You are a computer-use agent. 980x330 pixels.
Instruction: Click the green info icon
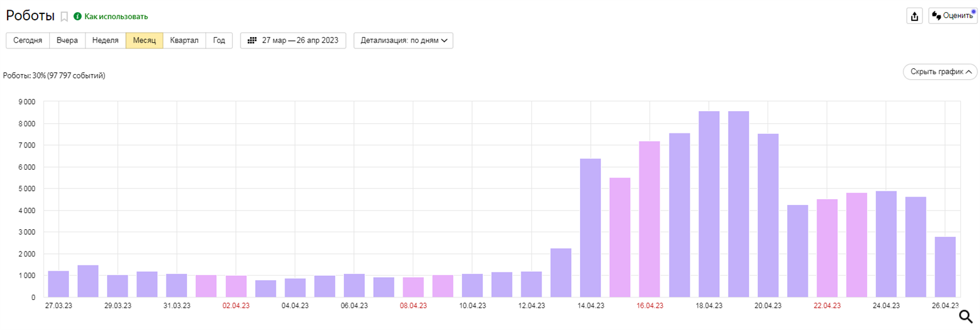(78, 17)
